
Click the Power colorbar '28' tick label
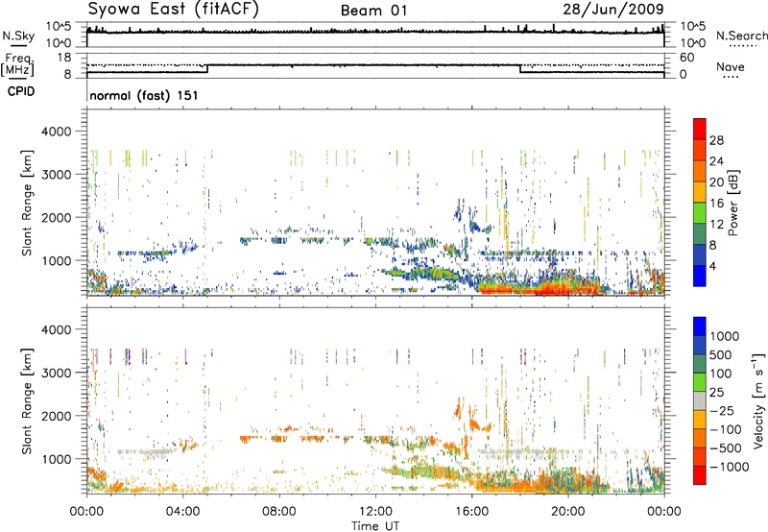[716, 140]
